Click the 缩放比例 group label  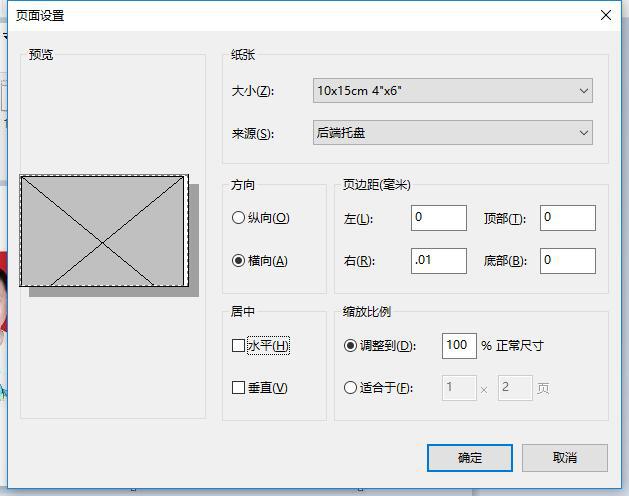point(367,311)
